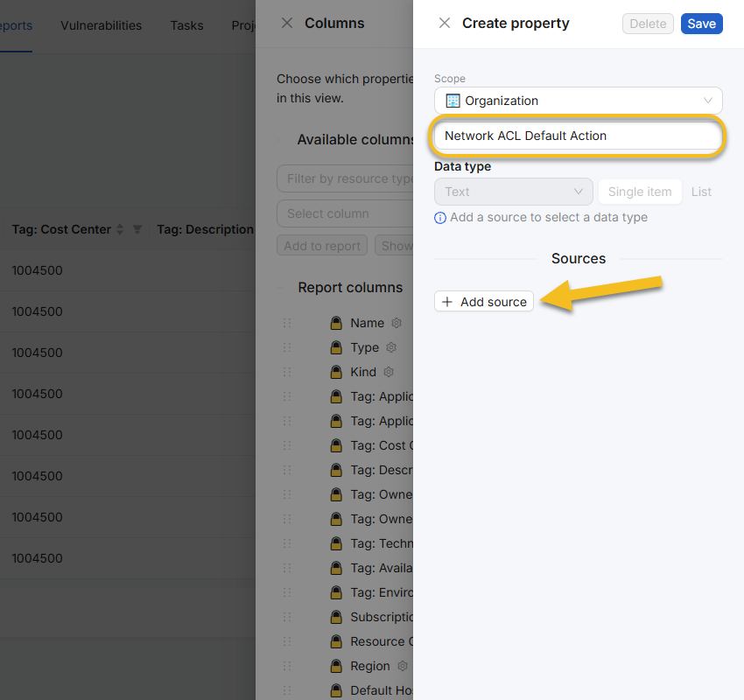Grab the drag handle for Name column

[287, 323]
